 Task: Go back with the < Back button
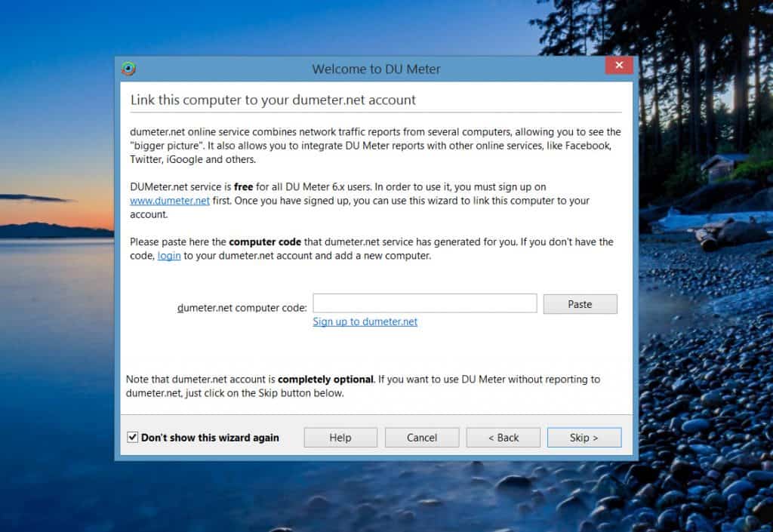pos(504,438)
